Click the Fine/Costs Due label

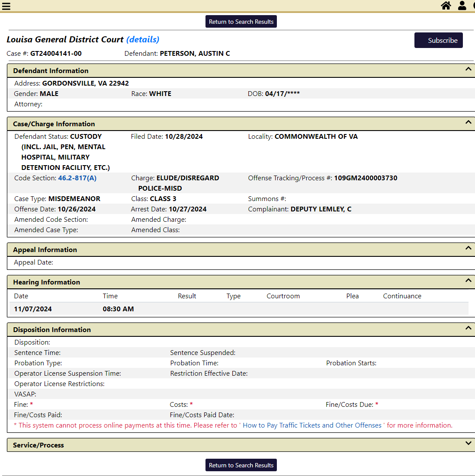[350, 405]
